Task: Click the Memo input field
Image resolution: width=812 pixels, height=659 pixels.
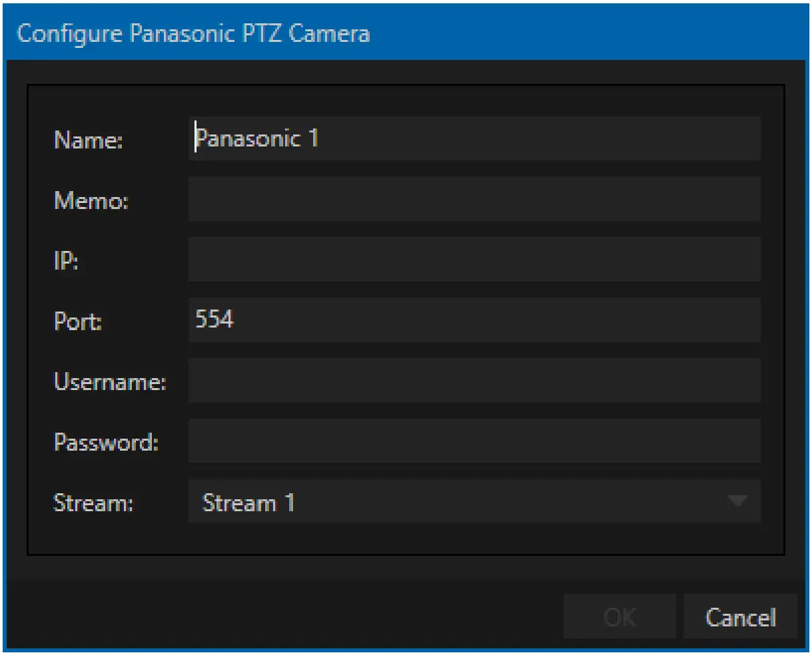Action: click(x=475, y=199)
